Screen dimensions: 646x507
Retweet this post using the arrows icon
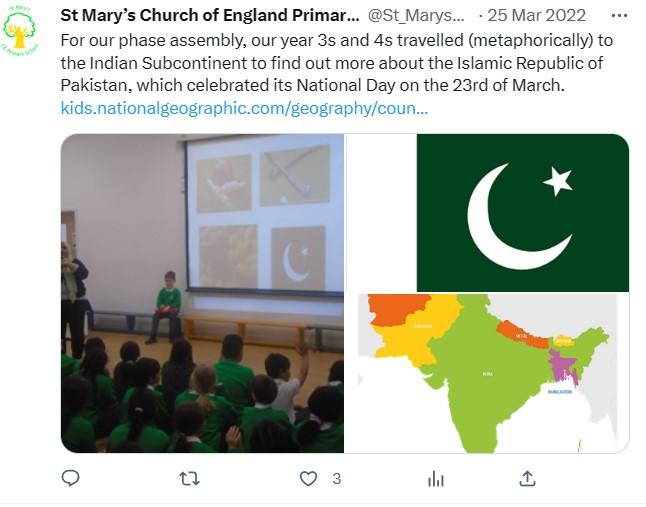(189, 479)
